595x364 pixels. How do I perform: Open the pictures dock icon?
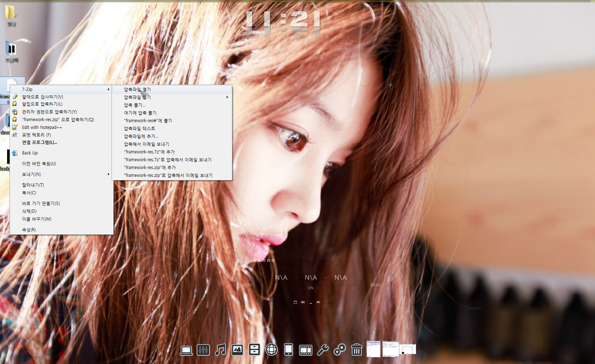(237, 350)
